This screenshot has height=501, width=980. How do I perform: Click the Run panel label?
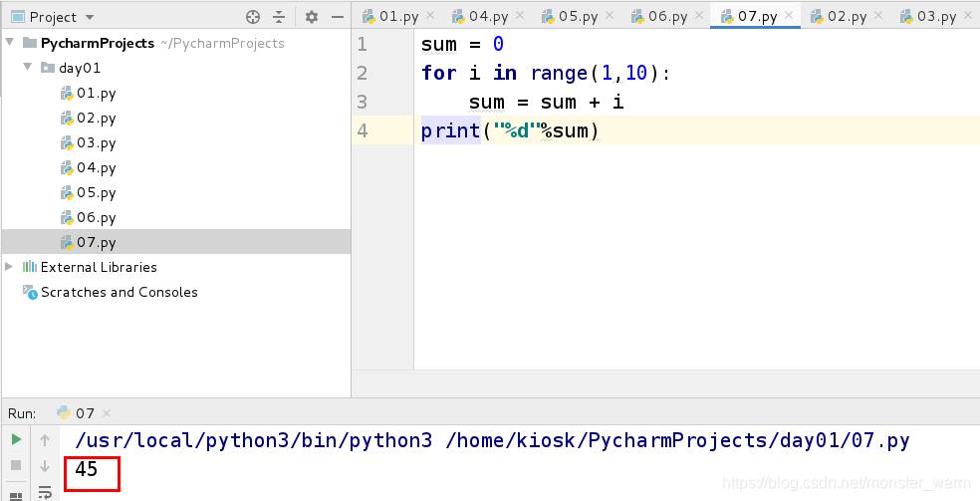(x=22, y=413)
